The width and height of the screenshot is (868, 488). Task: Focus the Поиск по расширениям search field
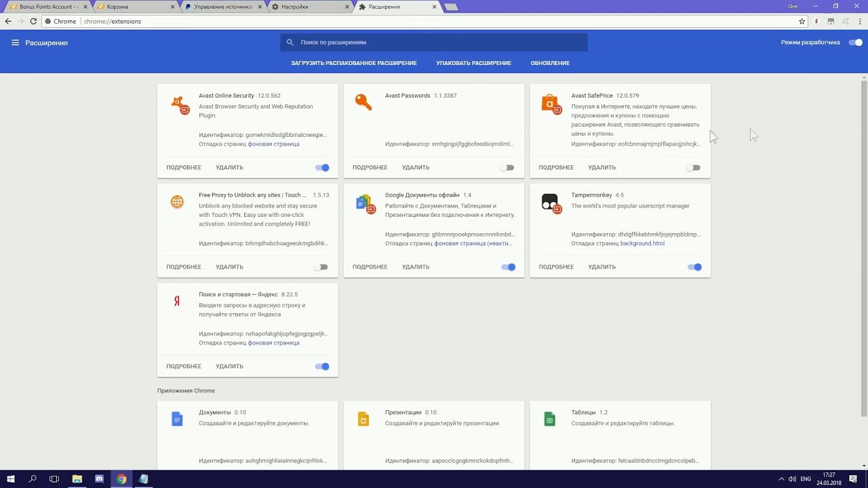point(434,42)
